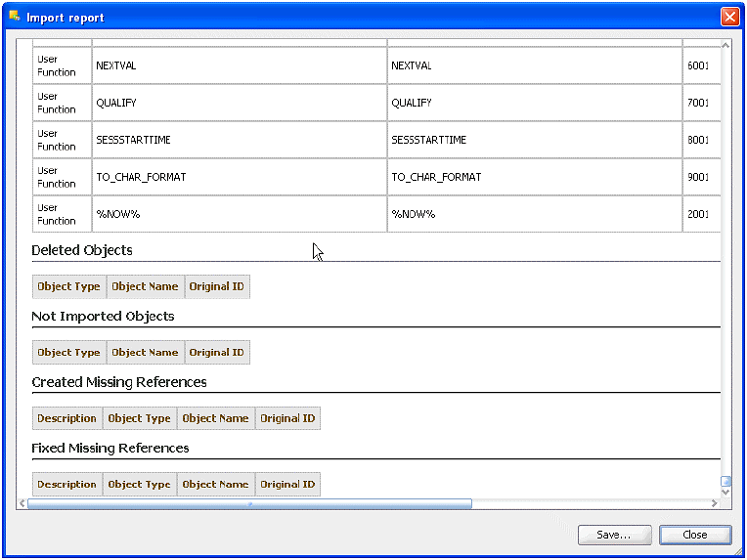Click Original ID header under Not Imported Objects
This screenshot has height=560, width=747.
coord(217,353)
